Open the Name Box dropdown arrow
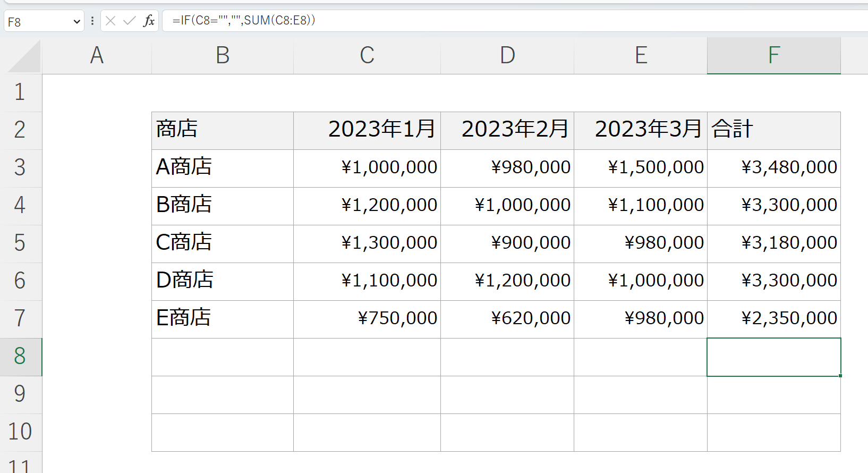Image resolution: width=868 pixels, height=473 pixels. coord(76,22)
